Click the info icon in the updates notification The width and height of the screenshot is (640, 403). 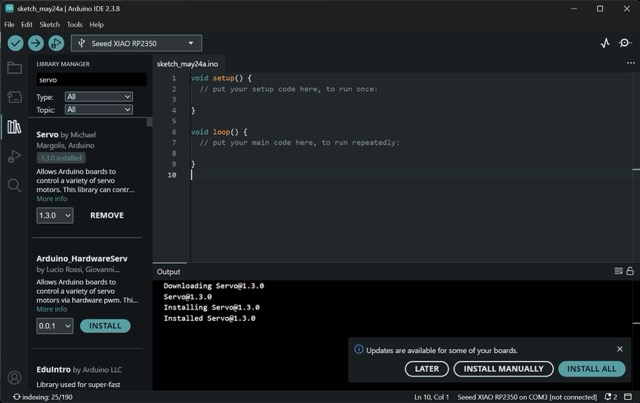pos(359,350)
